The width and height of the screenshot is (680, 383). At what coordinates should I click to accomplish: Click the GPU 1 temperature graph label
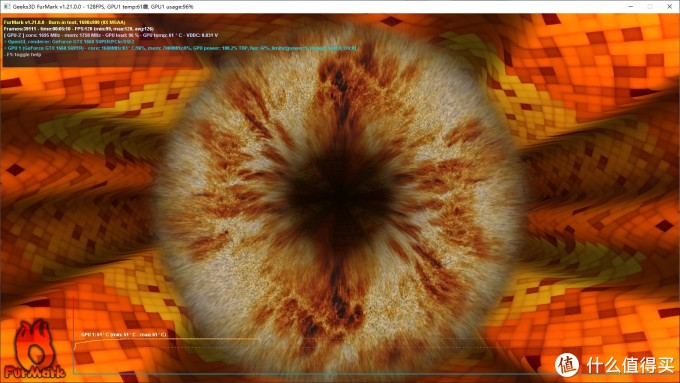click(x=124, y=334)
